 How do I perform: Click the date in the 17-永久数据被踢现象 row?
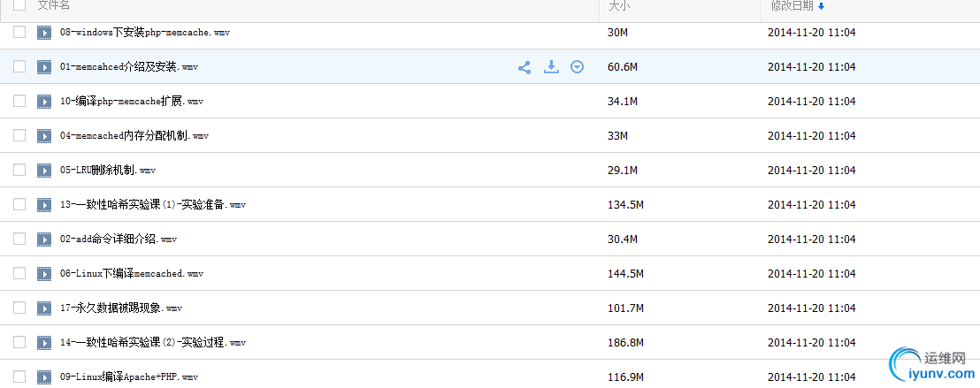pyautogui.click(x=811, y=308)
